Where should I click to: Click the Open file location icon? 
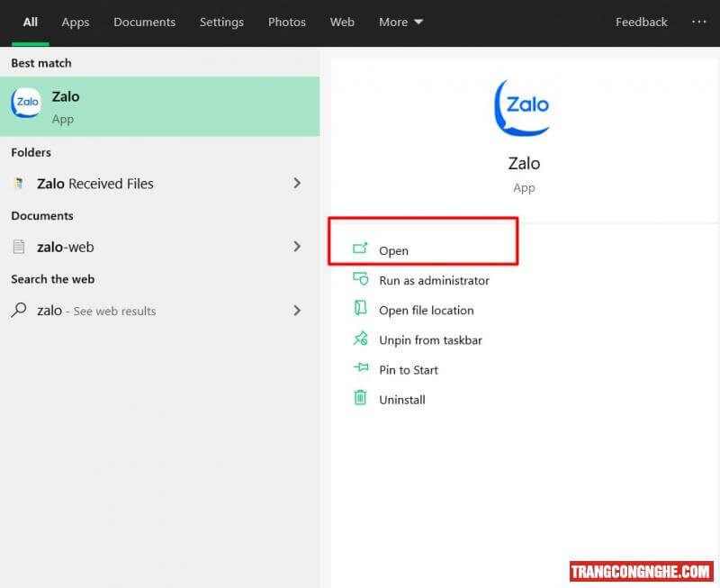[x=360, y=309]
